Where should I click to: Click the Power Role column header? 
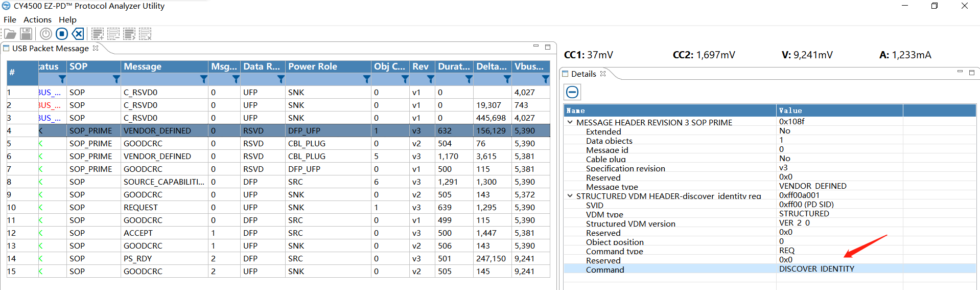pyautogui.click(x=328, y=66)
